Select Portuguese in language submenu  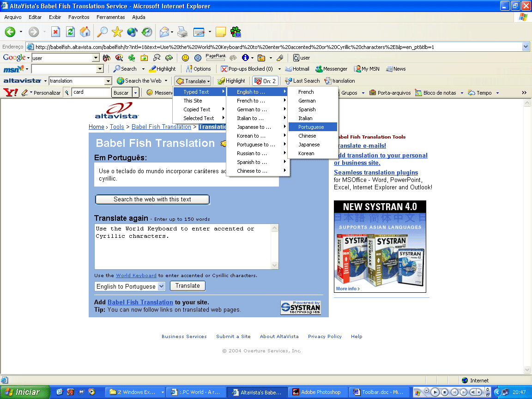pos(313,127)
